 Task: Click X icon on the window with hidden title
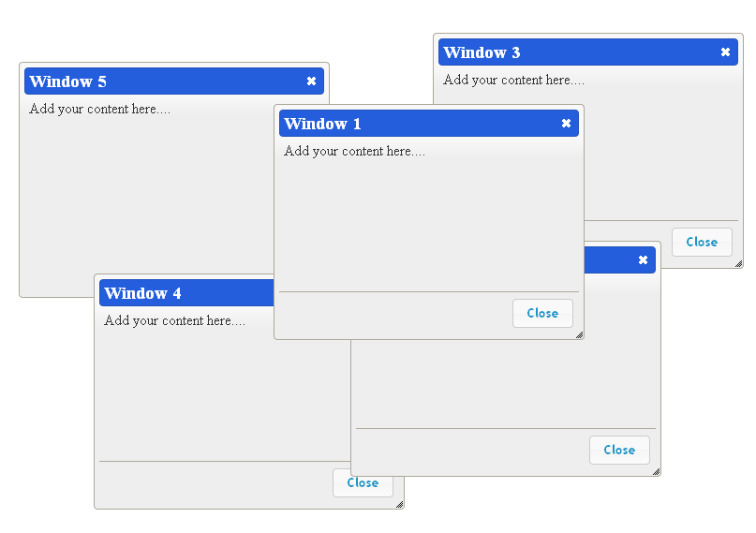point(643,260)
